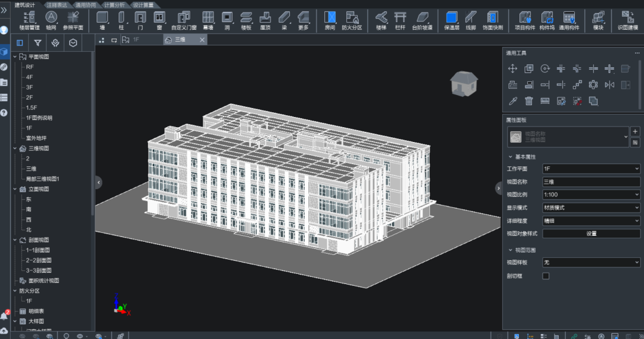Switch to the 1F view tab
This screenshot has width=644, height=339.
point(141,40)
